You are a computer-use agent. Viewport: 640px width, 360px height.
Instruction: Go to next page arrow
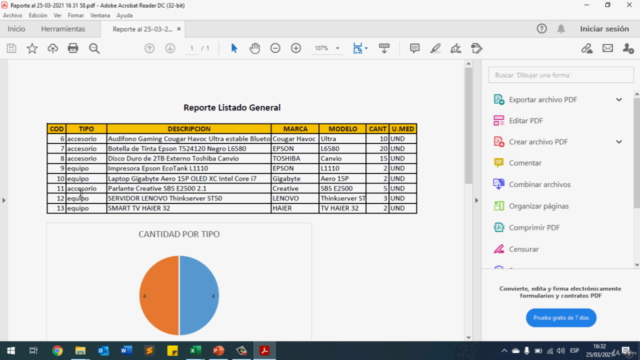point(170,48)
